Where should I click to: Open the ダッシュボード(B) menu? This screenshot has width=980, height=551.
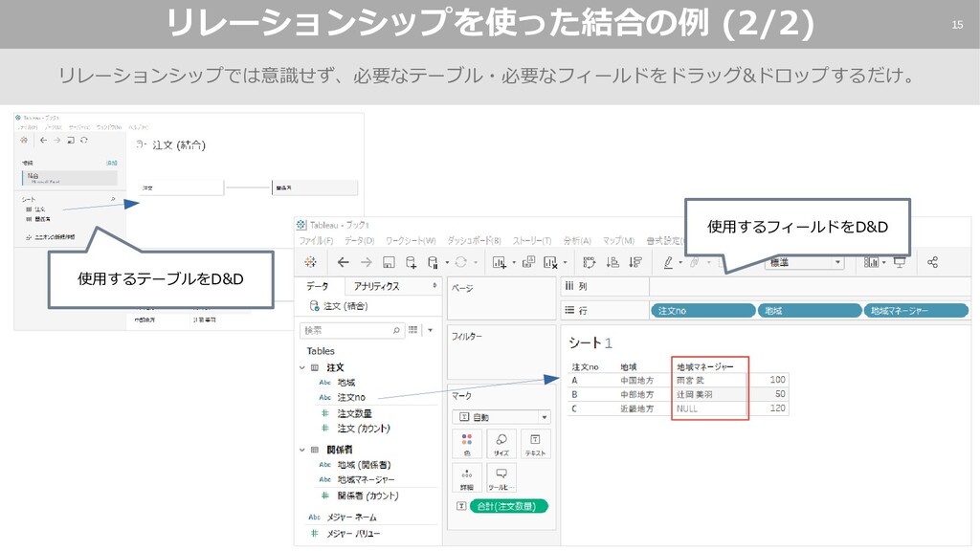[475, 240]
